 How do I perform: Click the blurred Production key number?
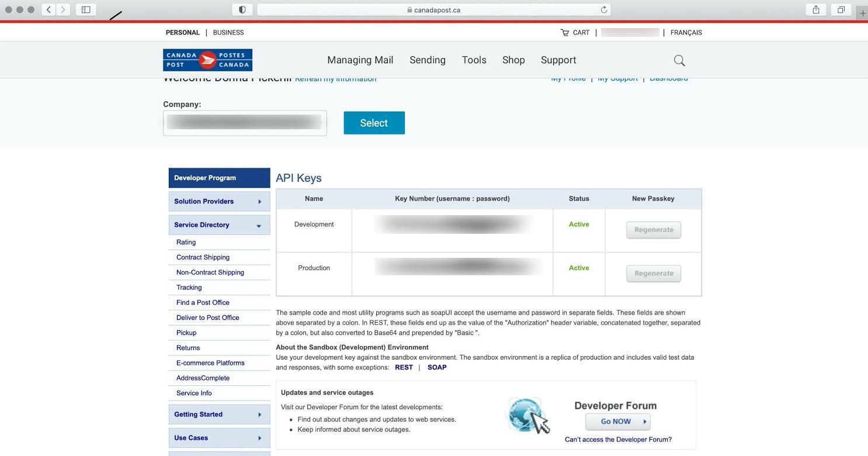(459, 267)
